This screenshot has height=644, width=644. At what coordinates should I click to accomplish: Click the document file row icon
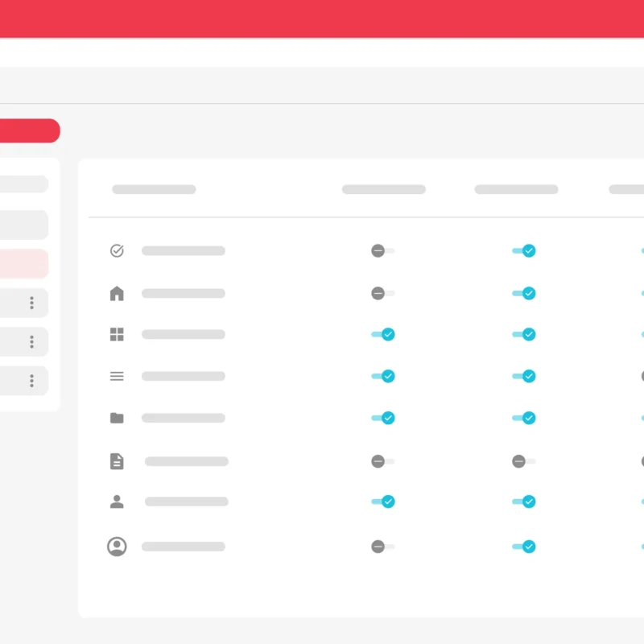click(x=117, y=461)
